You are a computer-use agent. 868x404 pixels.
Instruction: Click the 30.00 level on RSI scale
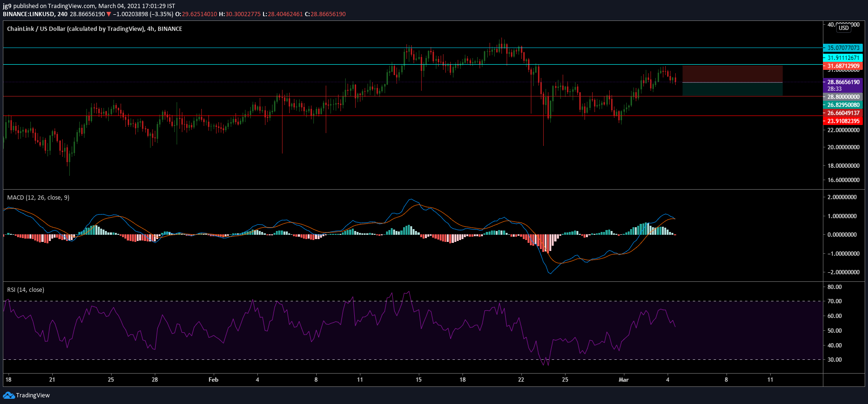pyautogui.click(x=834, y=360)
